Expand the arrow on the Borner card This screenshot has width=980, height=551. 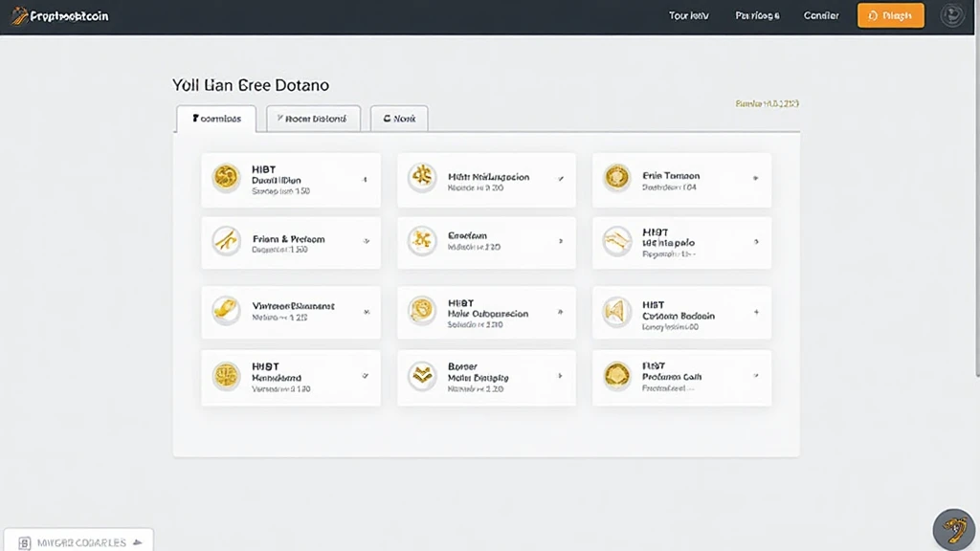pyautogui.click(x=560, y=377)
